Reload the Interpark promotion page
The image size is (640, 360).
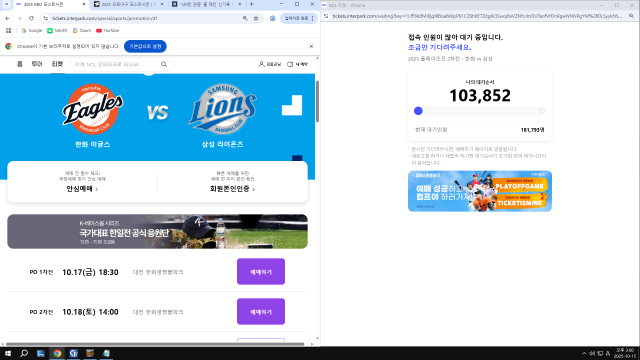click(x=31, y=18)
